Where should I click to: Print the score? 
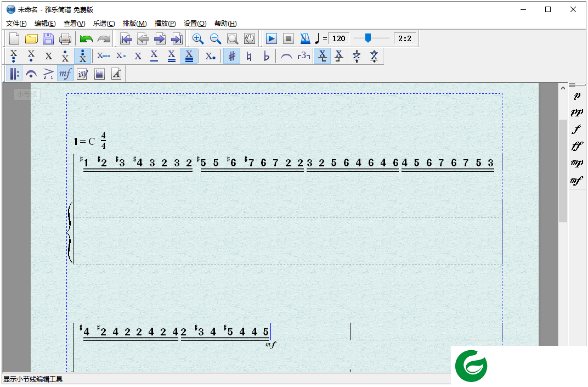(x=65, y=38)
